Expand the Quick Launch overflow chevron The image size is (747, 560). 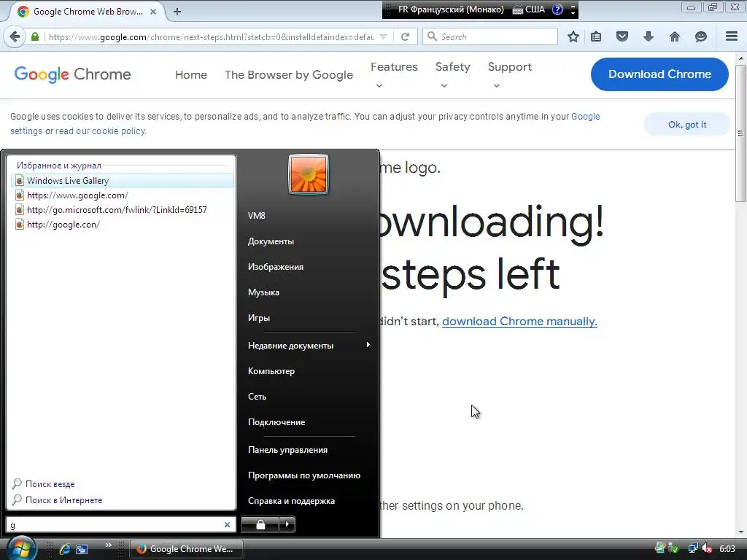click(108, 545)
